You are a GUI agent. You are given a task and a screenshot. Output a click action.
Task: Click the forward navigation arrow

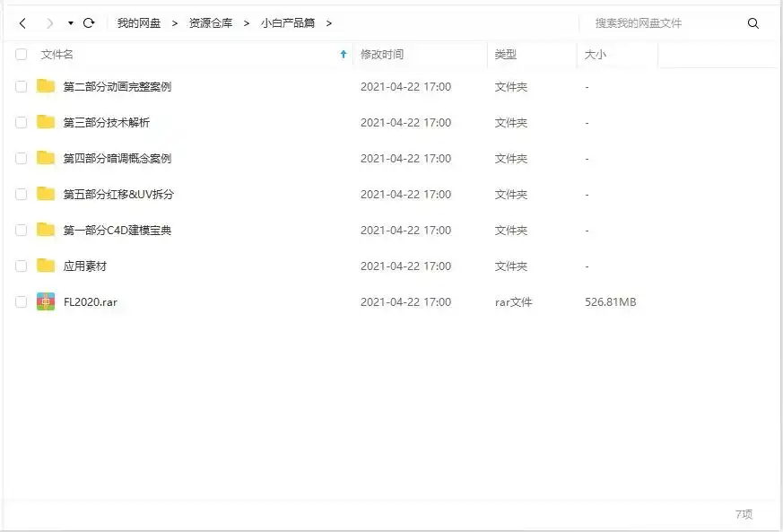[x=51, y=23]
